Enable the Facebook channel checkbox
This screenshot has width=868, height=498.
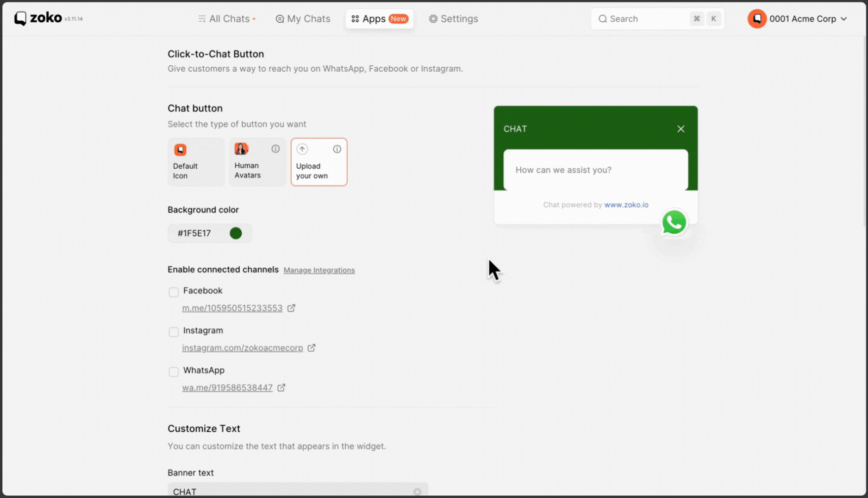(x=174, y=292)
